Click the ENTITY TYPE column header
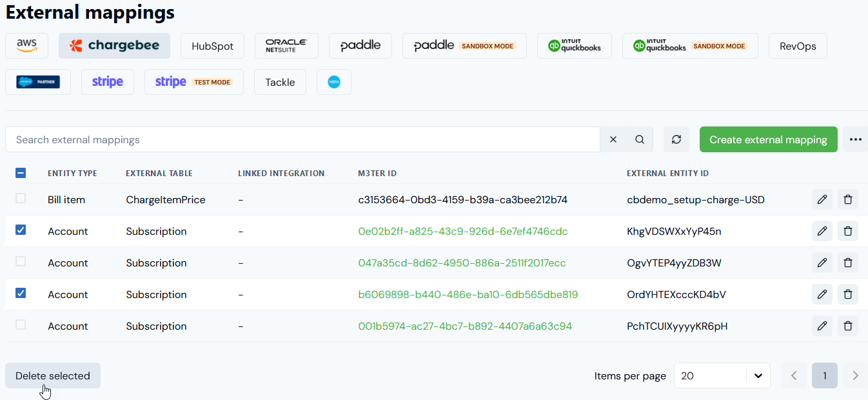This screenshot has height=400, width=868. point(72,174)
